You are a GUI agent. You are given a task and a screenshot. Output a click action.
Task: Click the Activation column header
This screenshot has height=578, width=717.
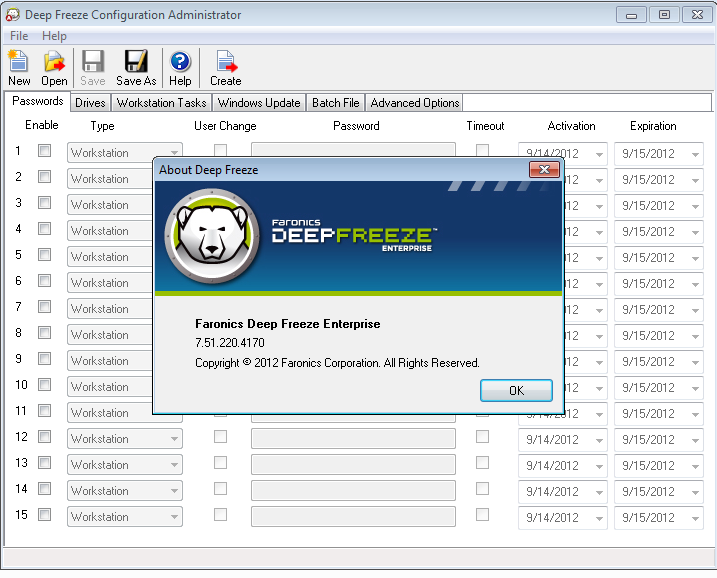click(x=571, y=126)
